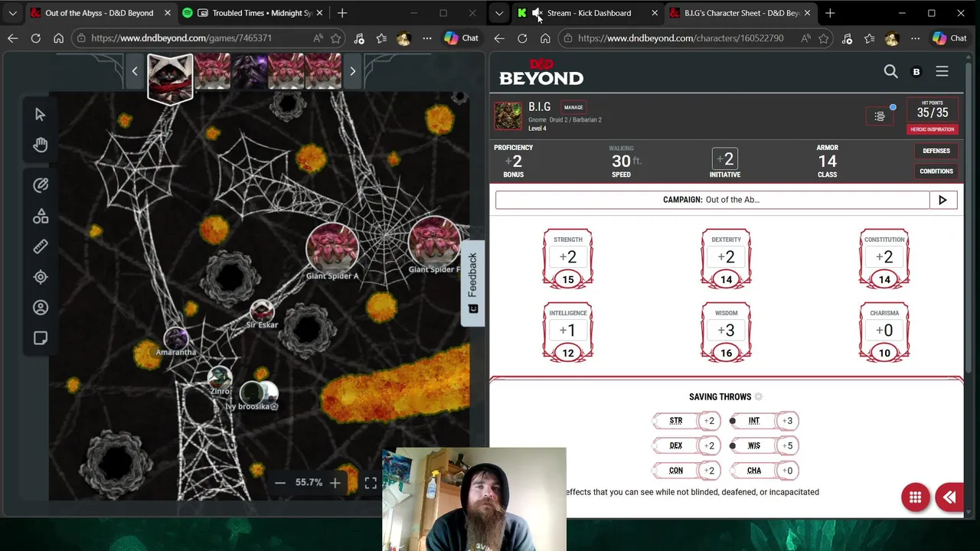Screen dimensions: 980x551
Task: Open the tab list dropdown in the right browser
Action: (499, 13)
